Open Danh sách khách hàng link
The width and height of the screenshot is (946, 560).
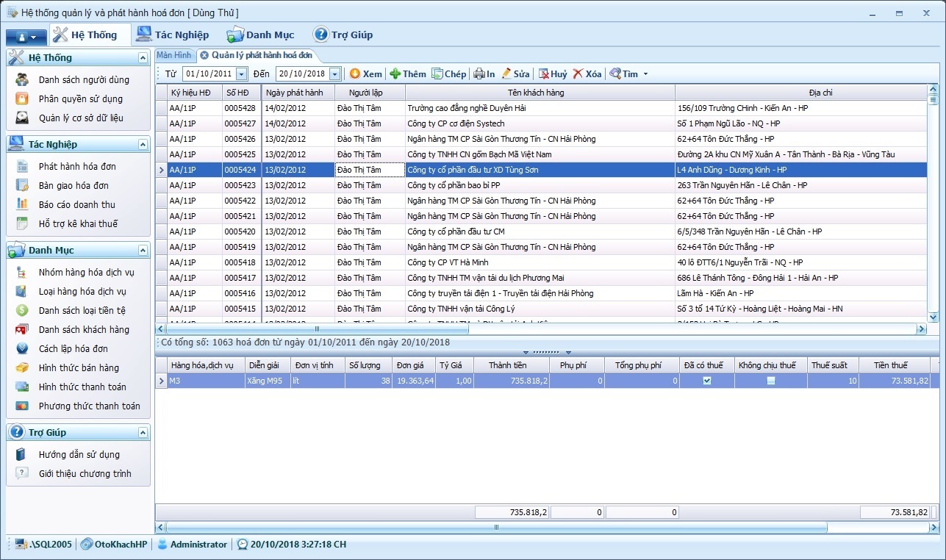coord(84,329)
